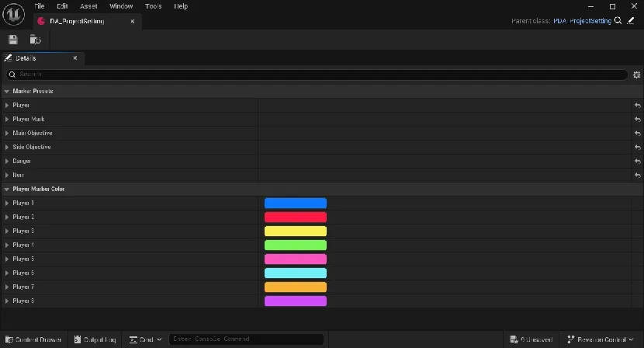
Task: Open the orange Player 7 color swatch
Action: point(296,287)
